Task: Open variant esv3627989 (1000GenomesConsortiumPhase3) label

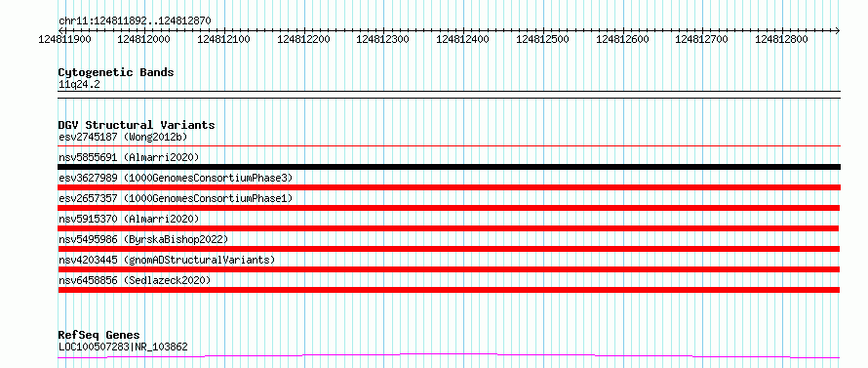Action: point(176,178)
